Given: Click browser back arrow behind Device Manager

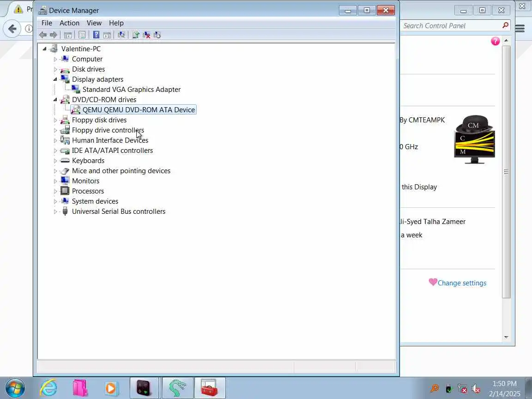Looking at the screenshot, I should (12, 29).
